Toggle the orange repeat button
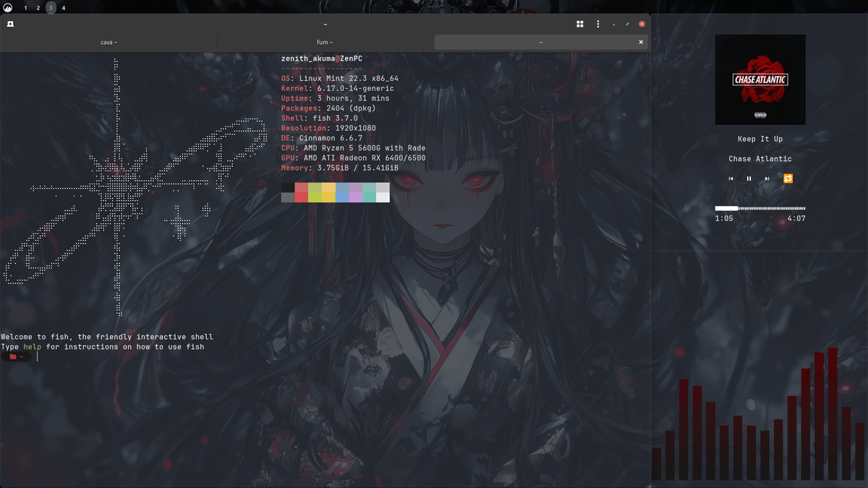868x488 pixels. (x=788, y=179)
